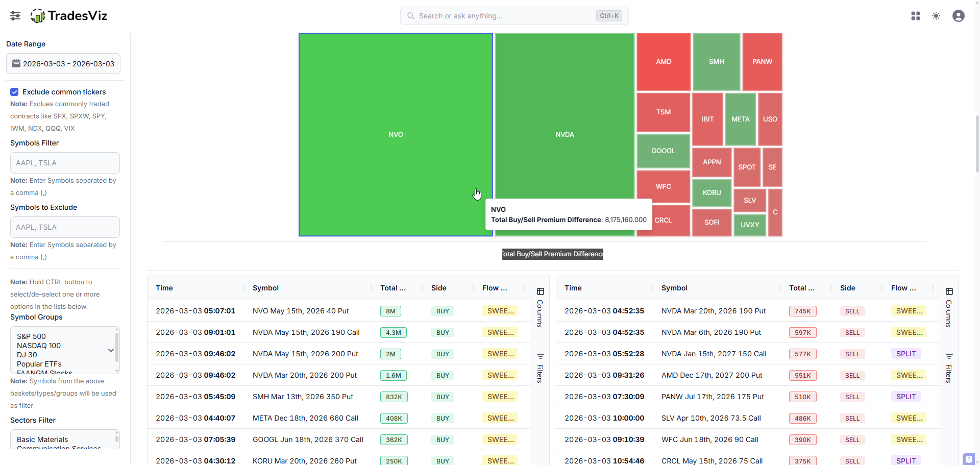Open Columns panel of the sell-flow table
The image size is (980, 465).
[949, 307]
